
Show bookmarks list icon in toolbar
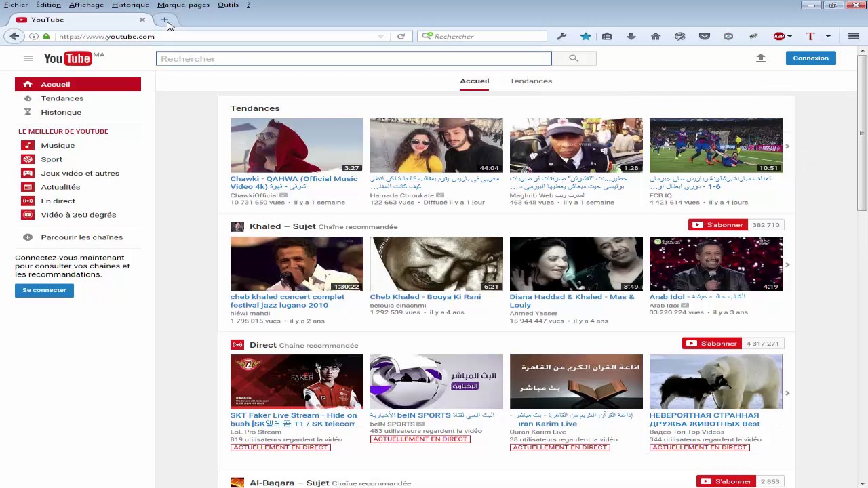pos(607,36)
